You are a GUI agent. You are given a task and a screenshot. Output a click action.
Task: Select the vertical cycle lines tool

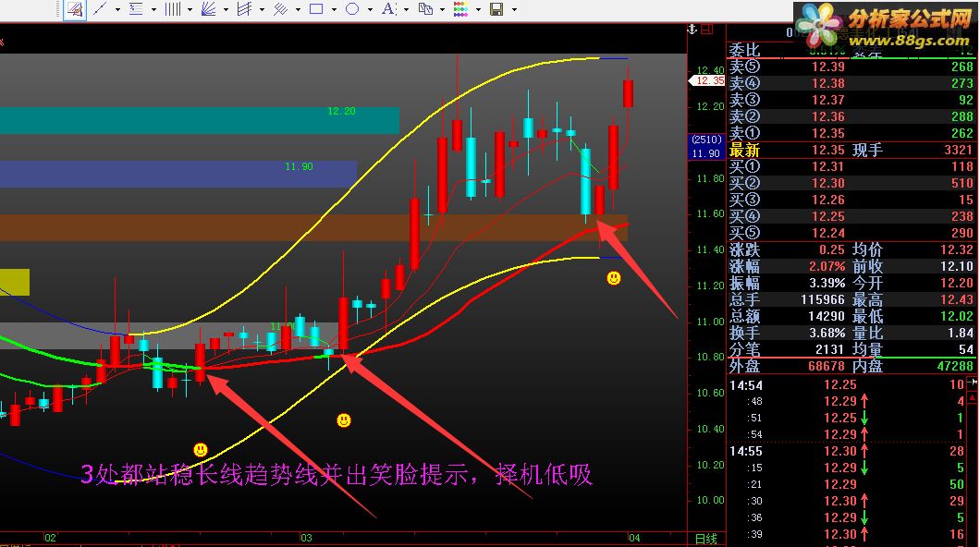[173, 9]
